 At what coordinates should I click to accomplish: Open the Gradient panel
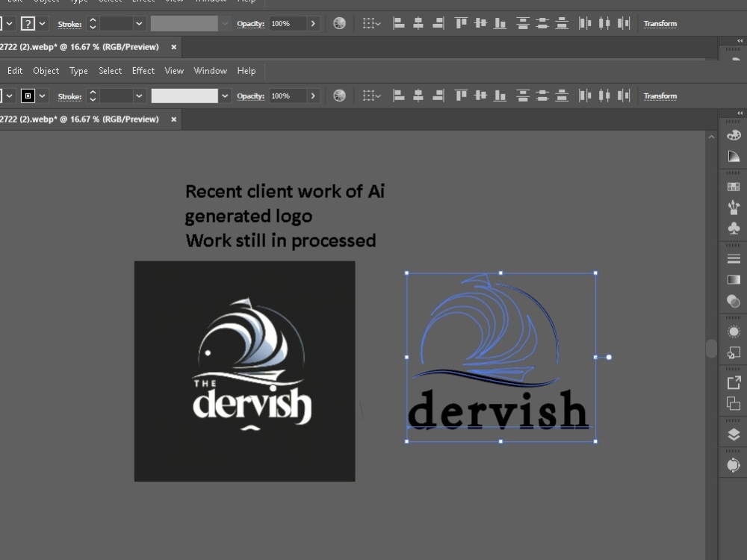click(733, 279)
